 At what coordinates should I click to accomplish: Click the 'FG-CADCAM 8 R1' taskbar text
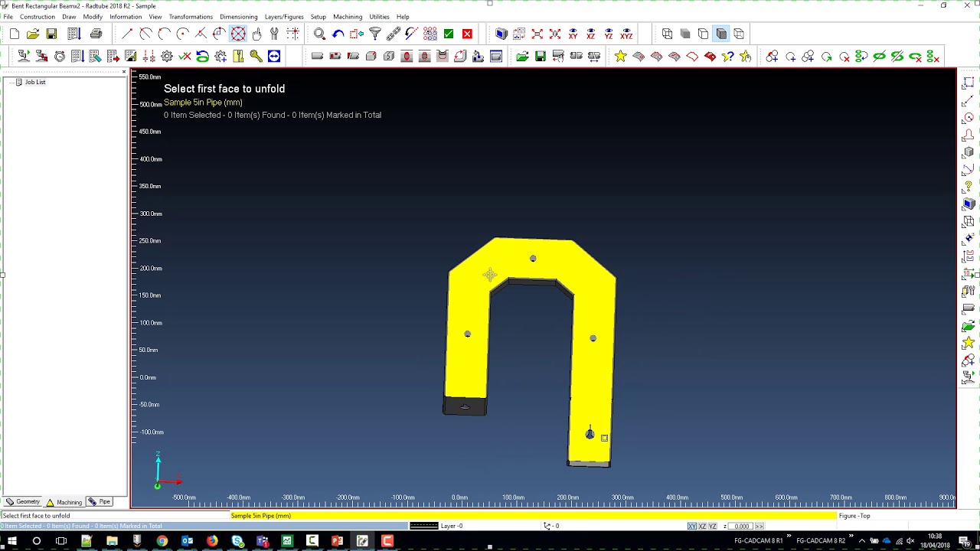point(758,541)
